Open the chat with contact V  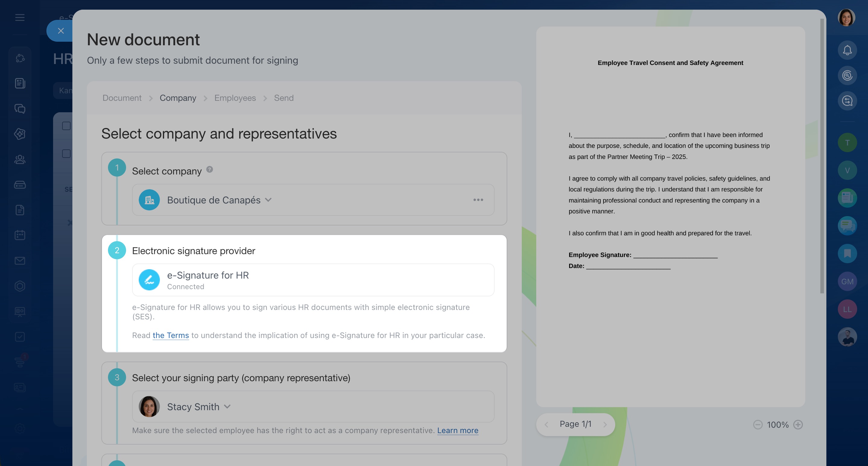[x=847, y=170]
